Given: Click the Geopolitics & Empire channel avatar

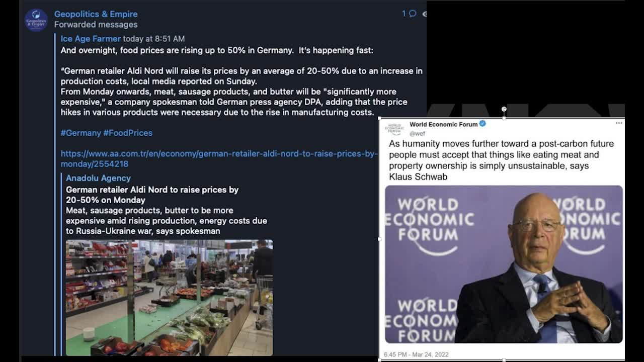Looking at the screenshot, I should pyautogui.click(x=36, y=20).
